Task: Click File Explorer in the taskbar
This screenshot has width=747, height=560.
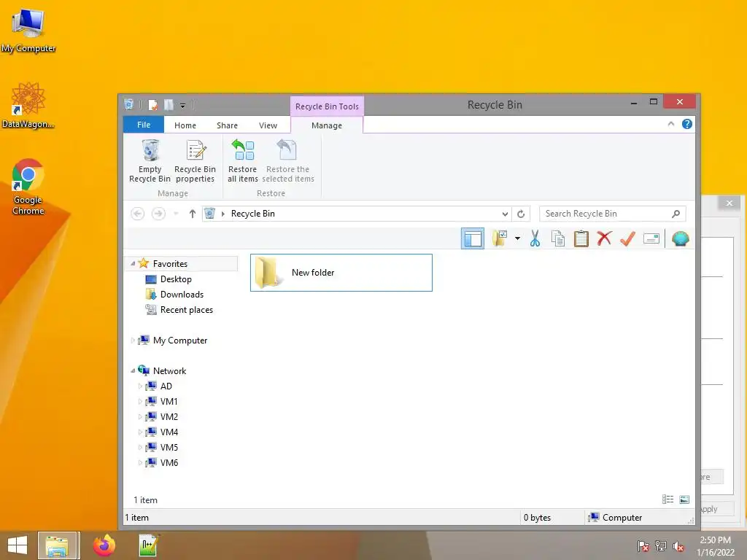Action: pyautogui.click(x=58, y=545)
